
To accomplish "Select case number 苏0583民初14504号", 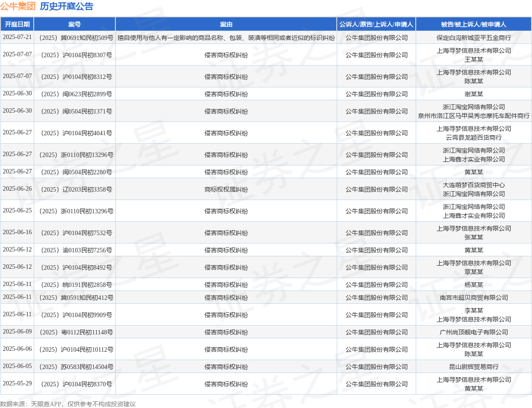I will pos(75,367).
